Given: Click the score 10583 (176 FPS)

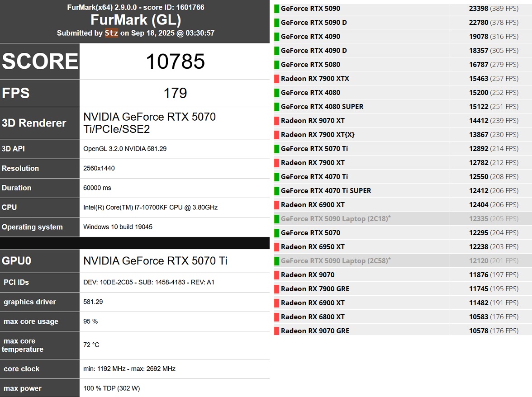Looking at the screenshot, I should pos(494,317).
